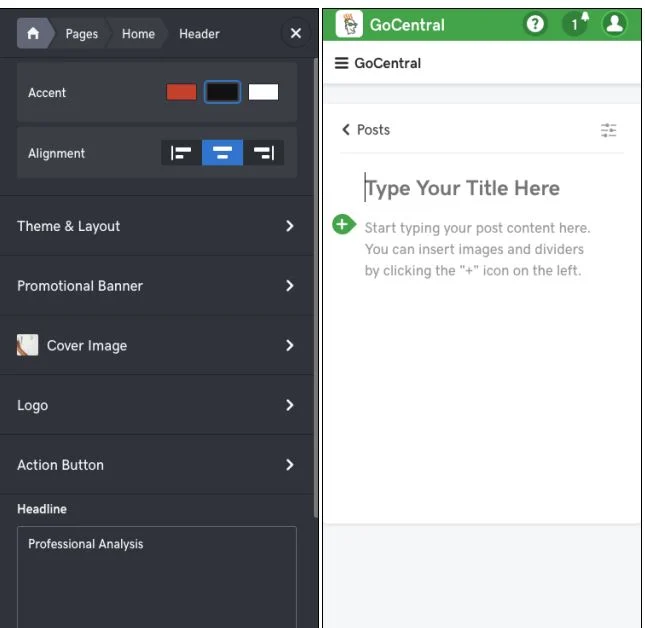Choose the white accent color swatch

click(x=263, y=92)
